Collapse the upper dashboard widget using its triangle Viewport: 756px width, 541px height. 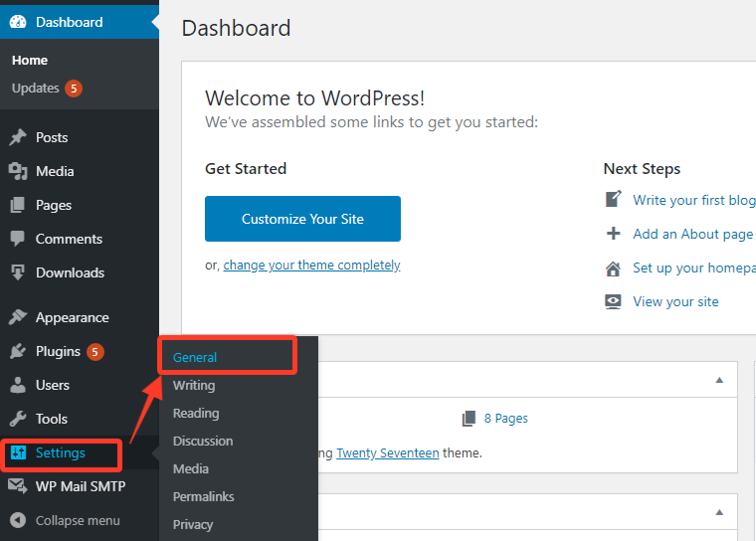[x=719, y=380]
